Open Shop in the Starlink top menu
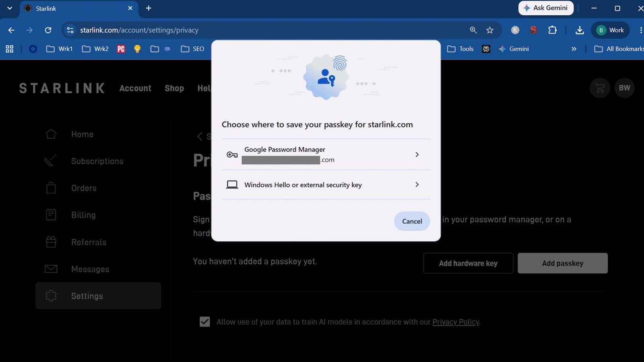 [174, 88]
